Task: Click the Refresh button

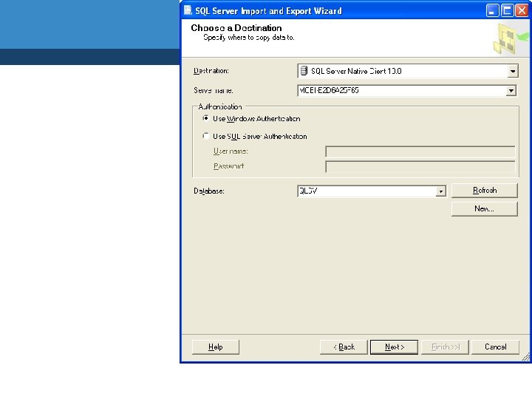Action: pyautogui.click(x=485, y=191)
